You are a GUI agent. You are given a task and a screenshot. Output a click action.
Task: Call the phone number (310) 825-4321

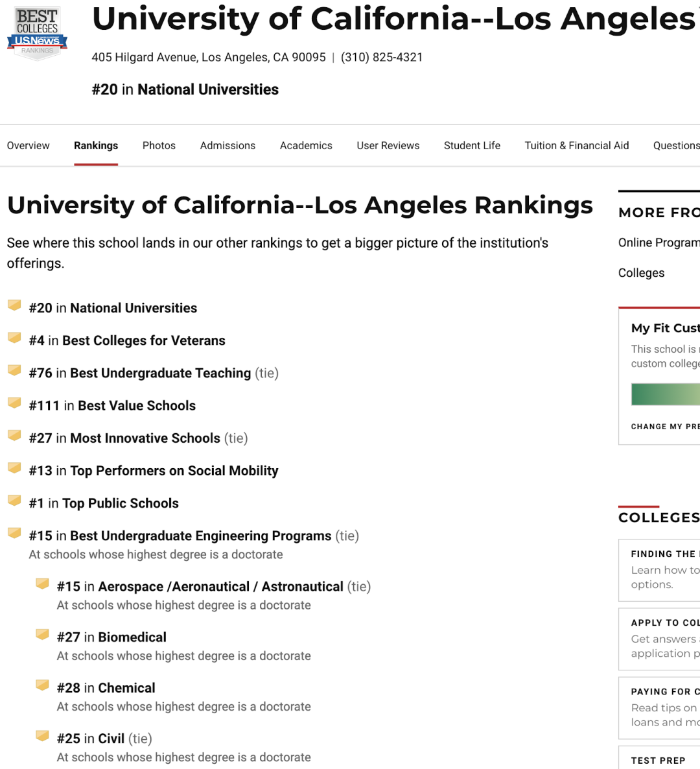[382, 57]
